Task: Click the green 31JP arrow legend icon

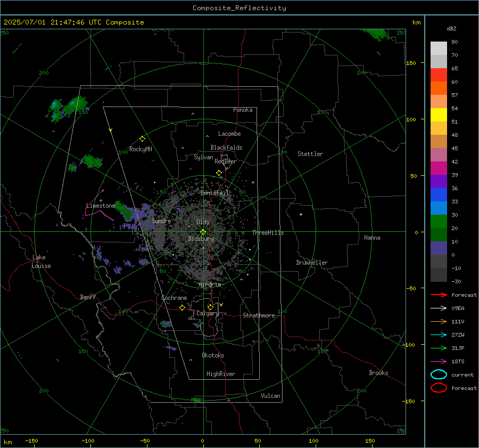Action: [439, 348]
